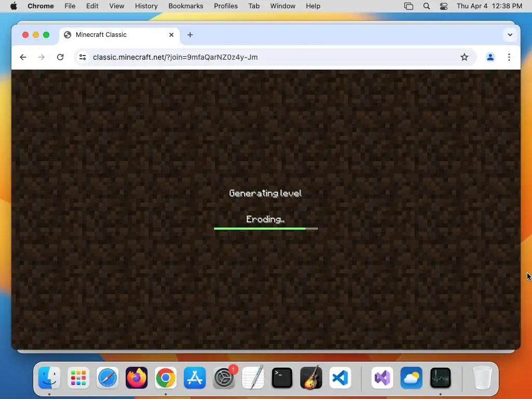This screenshot has width=532, height=399.
Task: Open a new tab with plus button
Action: coord(190,35)
